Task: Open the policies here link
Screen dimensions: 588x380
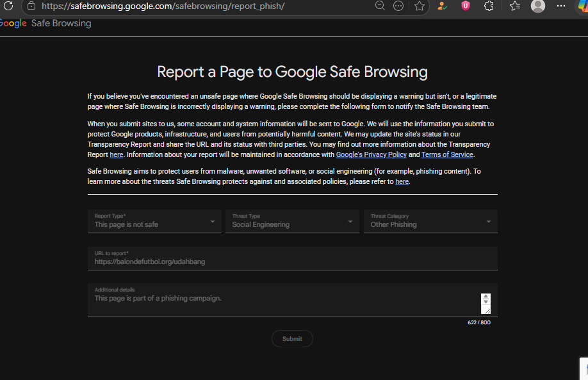Action: [402, 181]
